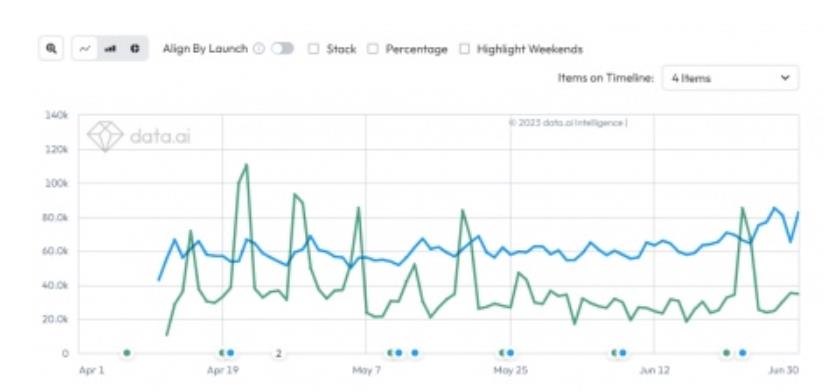Click the lone blue marker before Jun 30
Viewport: 824px width, 392px height.
pos(743,353)
